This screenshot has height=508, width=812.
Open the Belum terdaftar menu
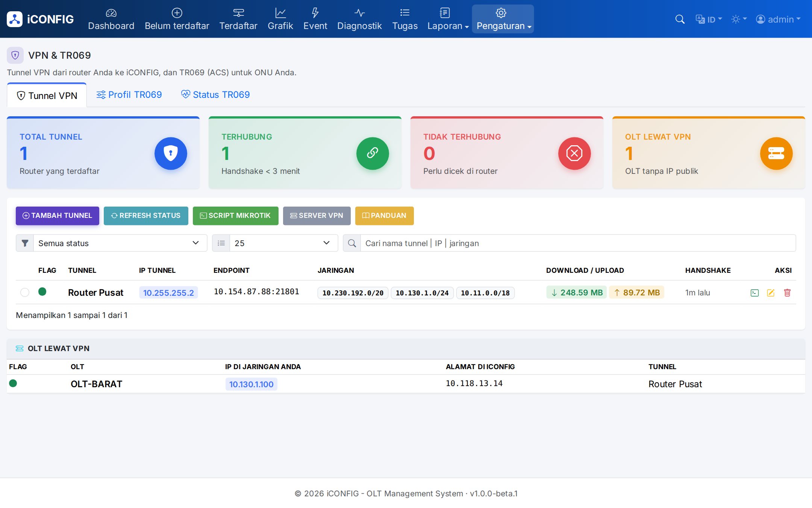pyautogui.click(x=177, y=19)
